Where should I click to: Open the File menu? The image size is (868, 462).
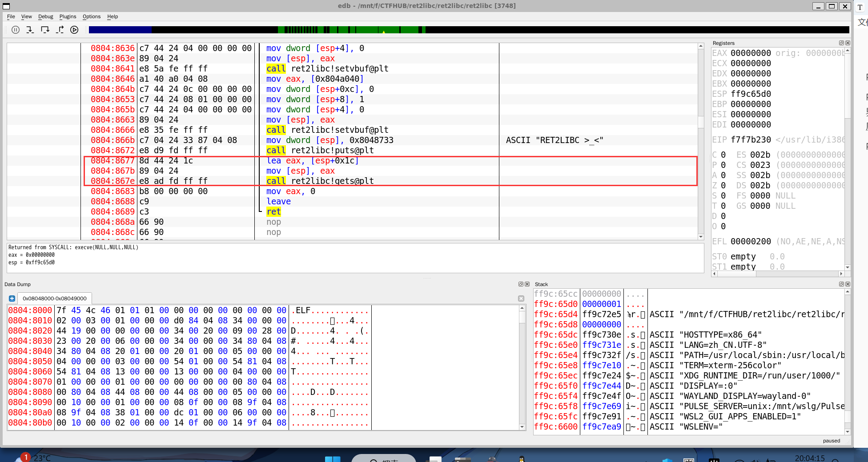click(11, 16)
